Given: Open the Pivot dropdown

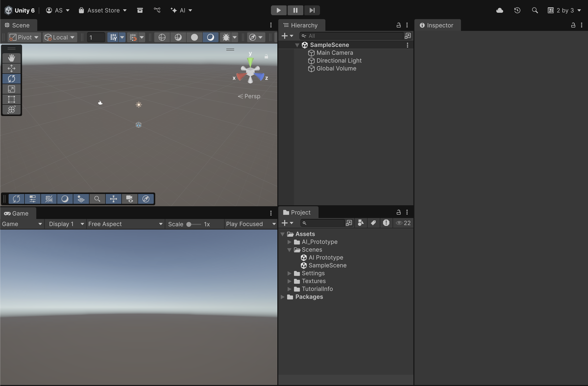Looking at the screenshot, I should tap(24, 37).
